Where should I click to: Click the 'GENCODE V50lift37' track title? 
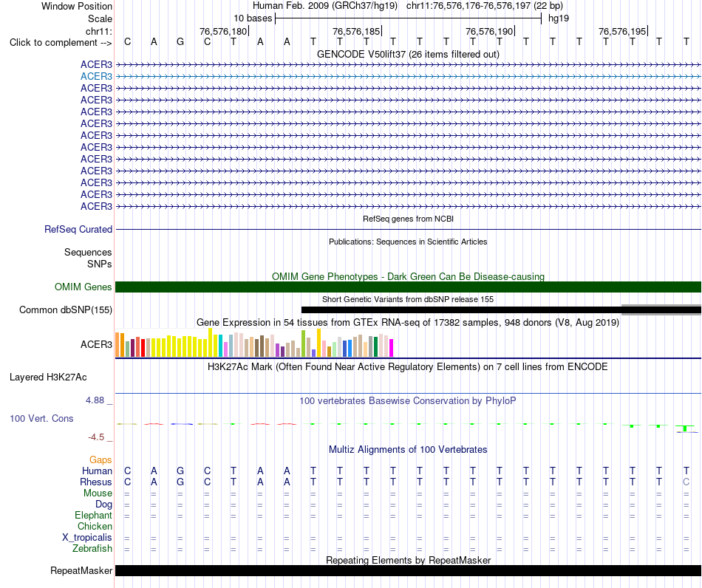tap(361, 54)
